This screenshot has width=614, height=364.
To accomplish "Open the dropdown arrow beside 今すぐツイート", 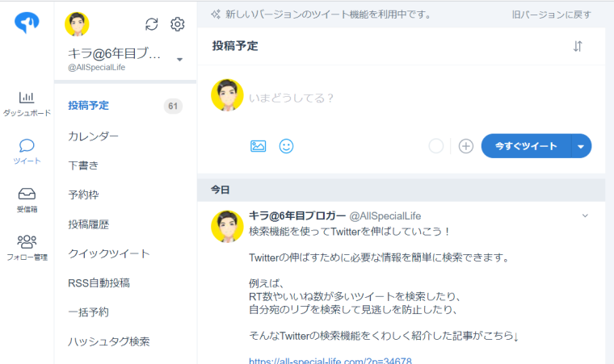I will tap(582, 146).
